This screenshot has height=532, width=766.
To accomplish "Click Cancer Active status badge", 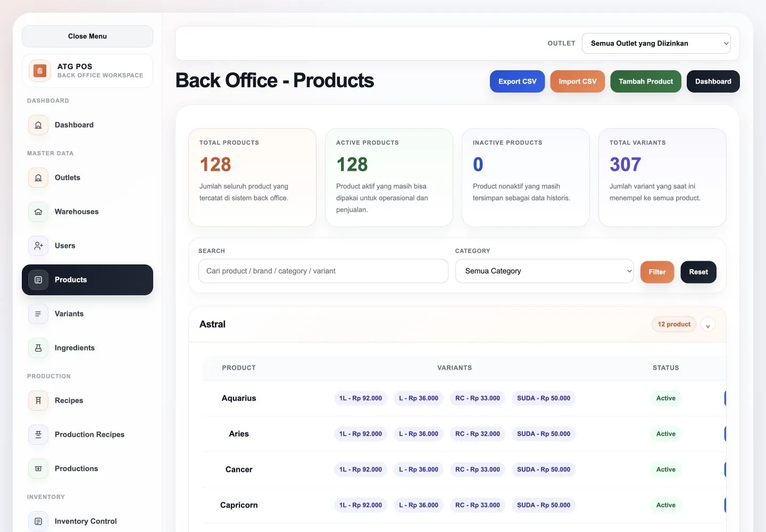I will tap(665, 470).
